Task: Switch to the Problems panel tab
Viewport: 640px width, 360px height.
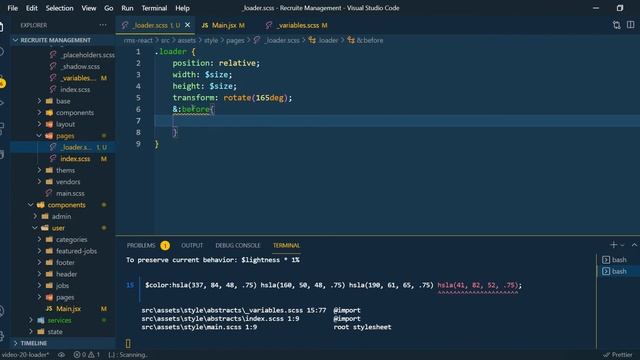Action: (141, 245)
